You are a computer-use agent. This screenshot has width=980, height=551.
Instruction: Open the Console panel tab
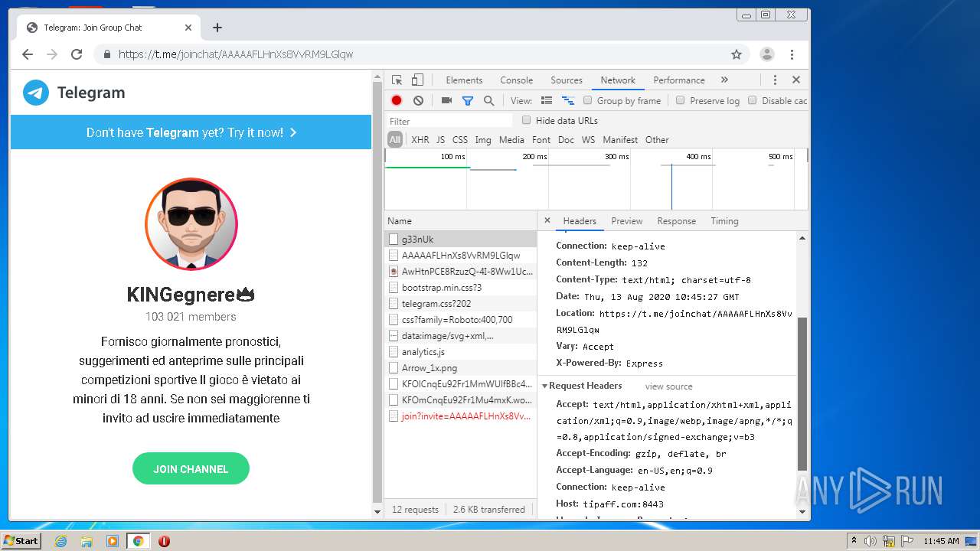tap(517, 80)
